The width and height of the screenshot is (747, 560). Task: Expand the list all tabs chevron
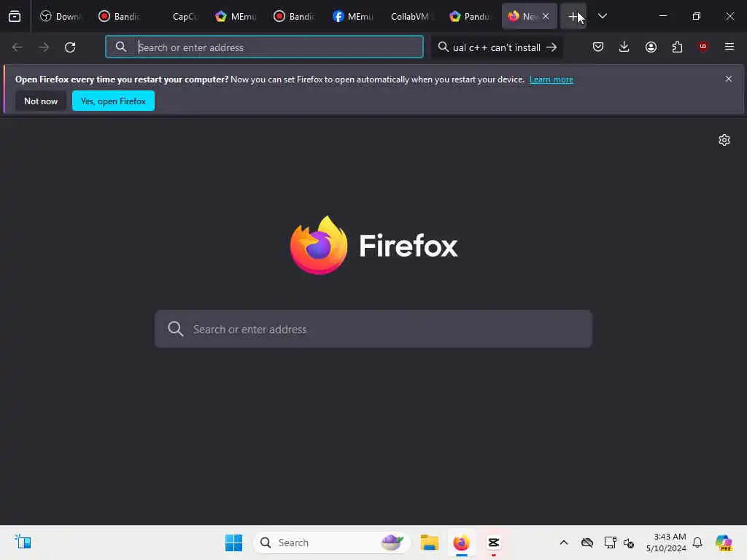(x=603, y=16)
